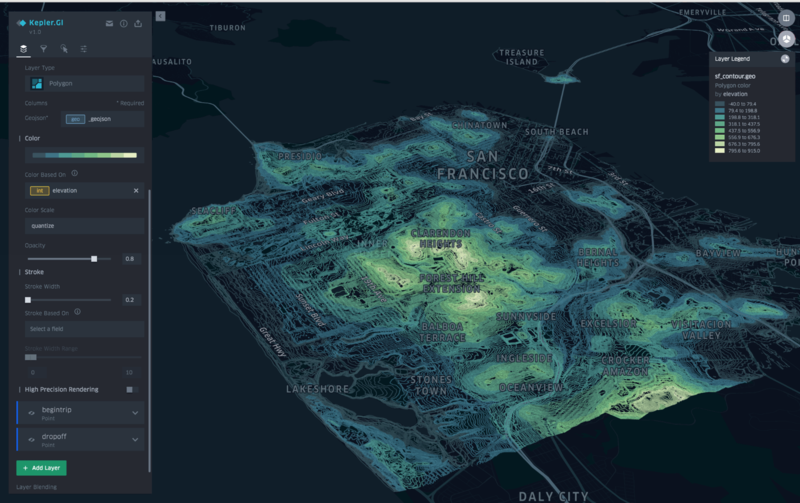Open the elevation color field dropdown
Viewport: 800px width, 503px height.
(85, 190)
